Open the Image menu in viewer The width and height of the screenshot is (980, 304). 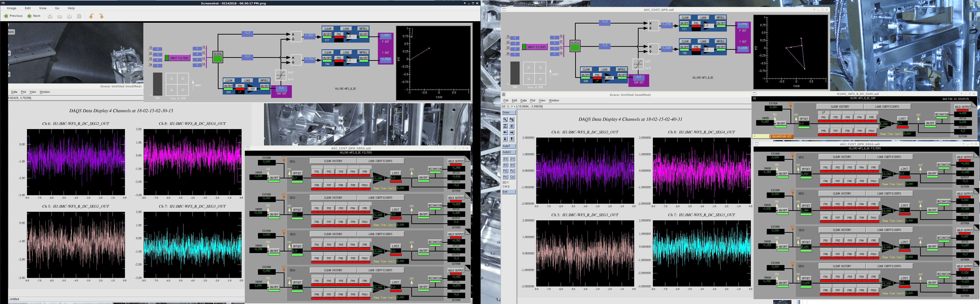coord(12,8)
